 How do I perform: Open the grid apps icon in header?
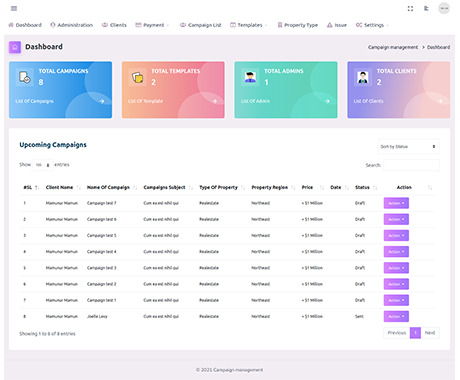coord(426,8)
